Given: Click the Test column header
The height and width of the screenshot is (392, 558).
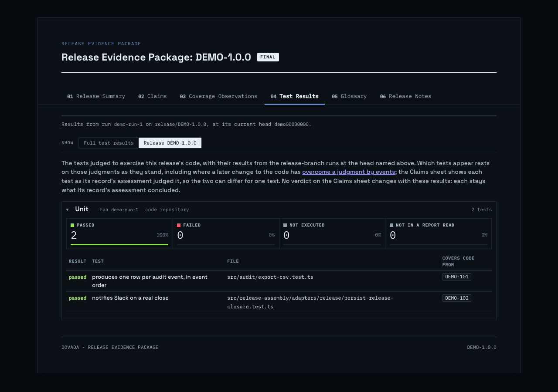Looking at the screenshot, I should pyautogui.click(x=98, y=261).
